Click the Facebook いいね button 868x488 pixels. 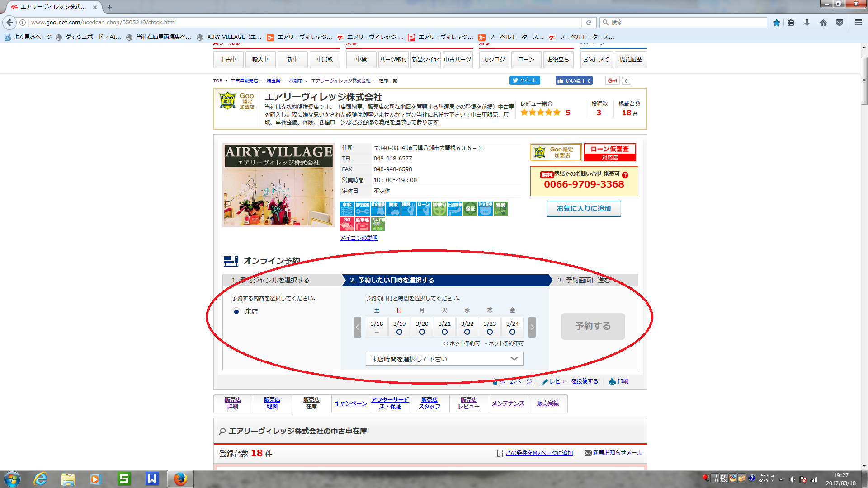574,81
